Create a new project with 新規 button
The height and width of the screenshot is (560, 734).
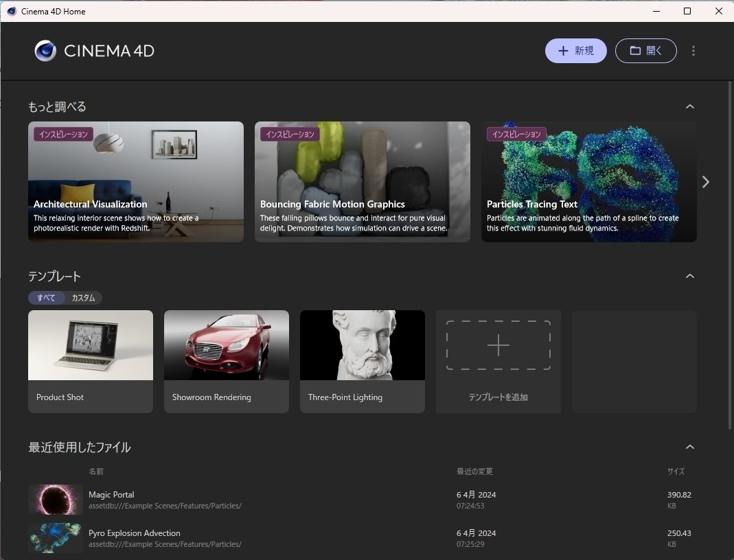coord(576,51)
